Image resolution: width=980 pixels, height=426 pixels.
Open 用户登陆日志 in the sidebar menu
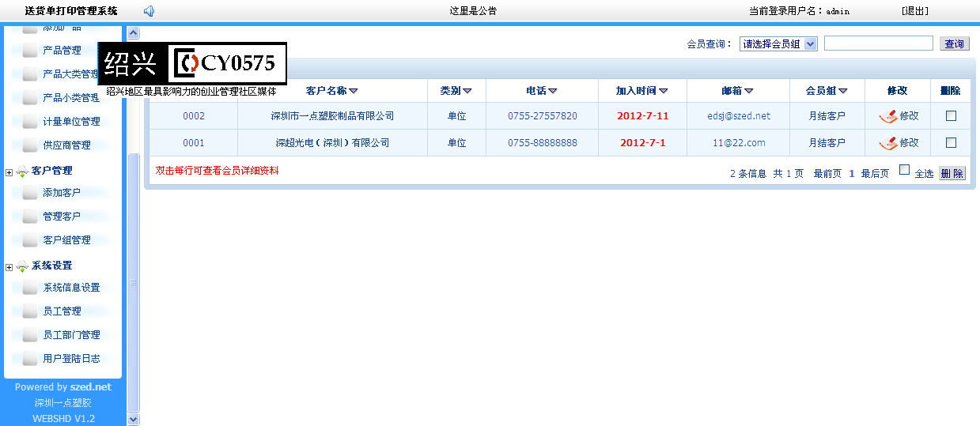coord(71,359)
